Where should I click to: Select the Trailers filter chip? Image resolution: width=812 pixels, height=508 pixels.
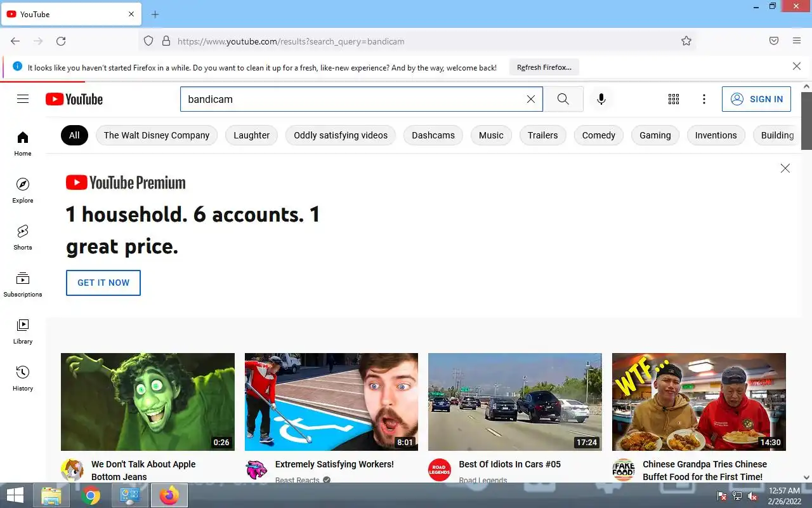tap(543, 135)
